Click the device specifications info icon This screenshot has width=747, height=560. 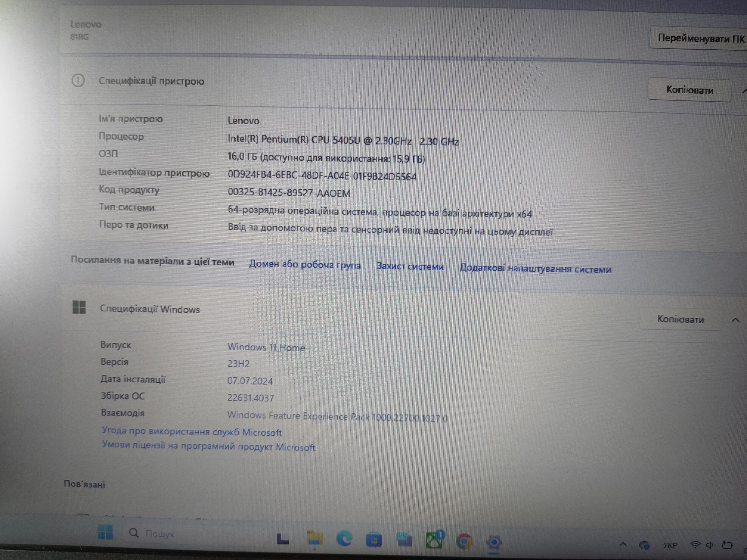tap(78, 80)
